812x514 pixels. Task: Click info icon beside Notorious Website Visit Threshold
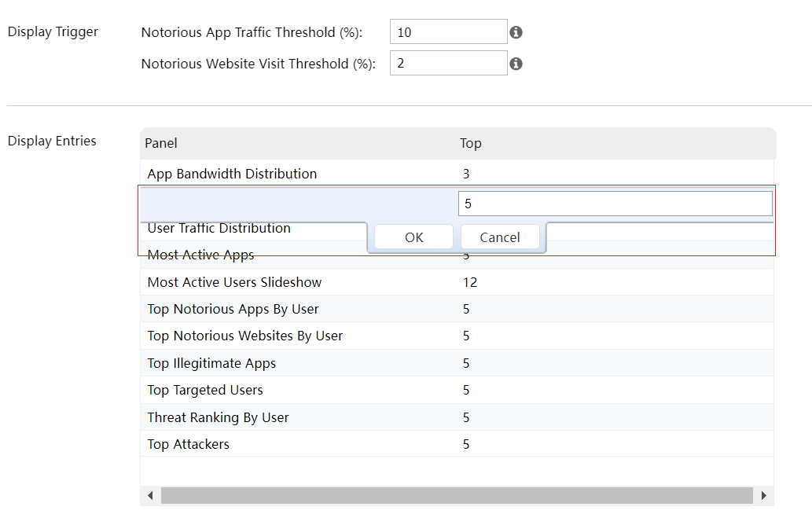click(516, 64)
